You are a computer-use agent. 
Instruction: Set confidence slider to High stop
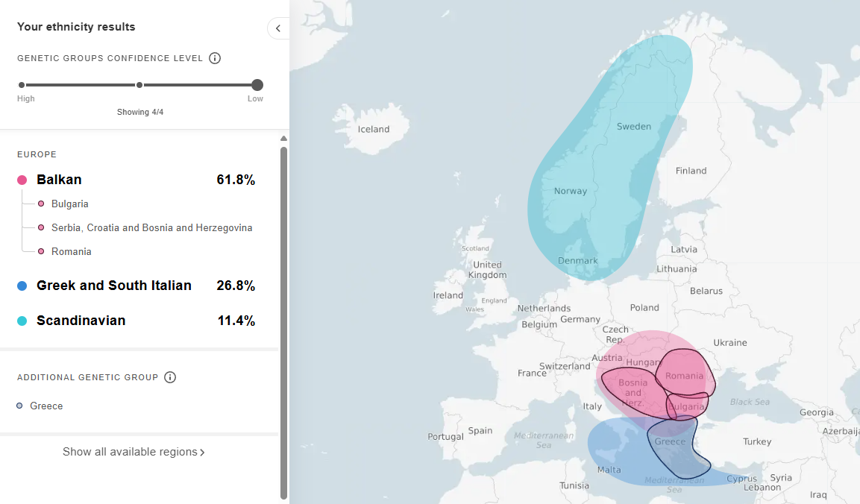coord(22,85)
